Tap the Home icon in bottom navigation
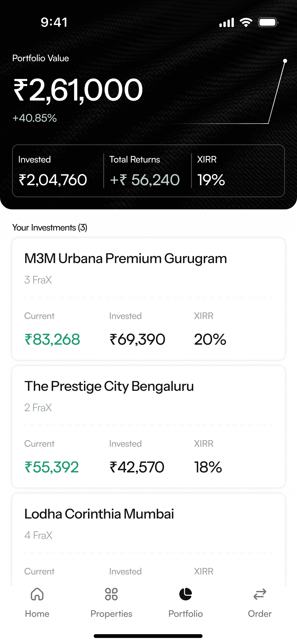Image resolution: width=297 pixels, height=644 pixels. click(37, 594)
